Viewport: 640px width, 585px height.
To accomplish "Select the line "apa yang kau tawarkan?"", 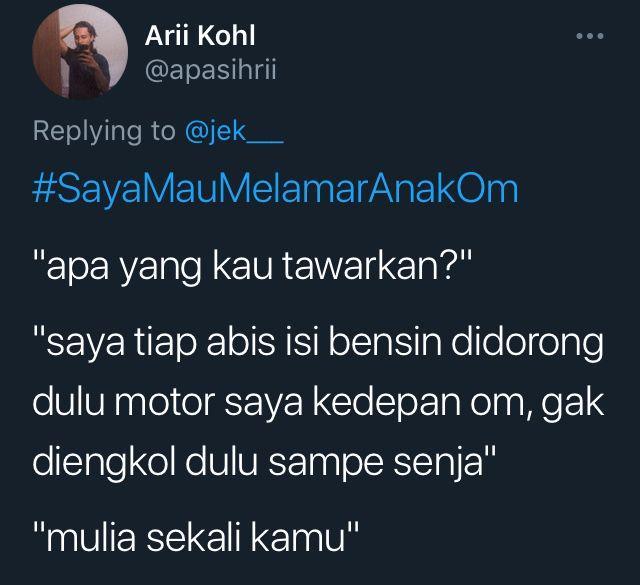I will (x=253, y=268).
